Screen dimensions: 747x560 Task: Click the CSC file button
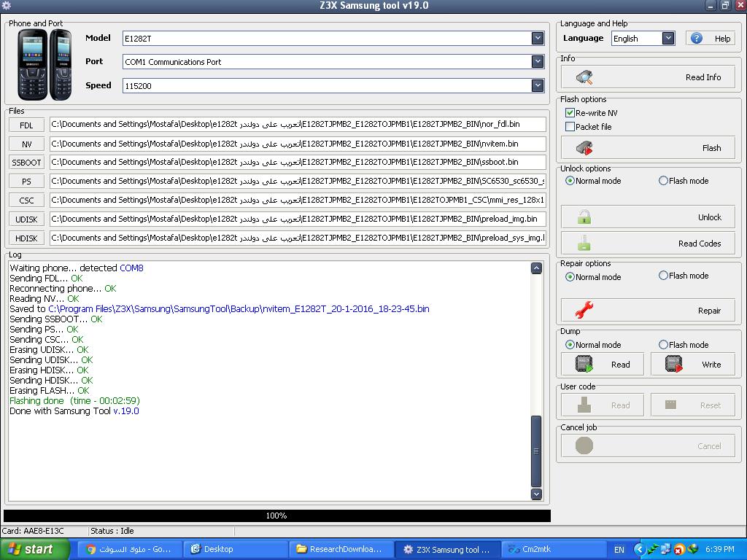click(x=26, y=201)
